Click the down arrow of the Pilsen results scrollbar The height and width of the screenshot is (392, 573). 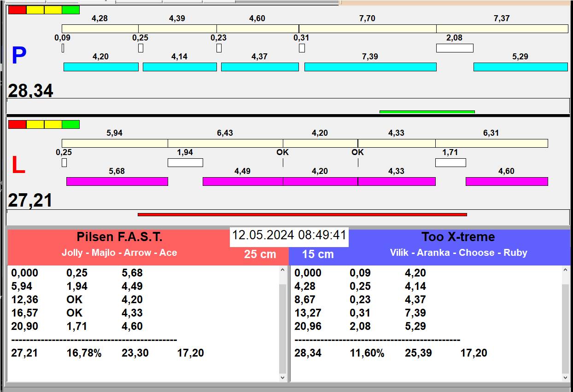coord(283,377)
